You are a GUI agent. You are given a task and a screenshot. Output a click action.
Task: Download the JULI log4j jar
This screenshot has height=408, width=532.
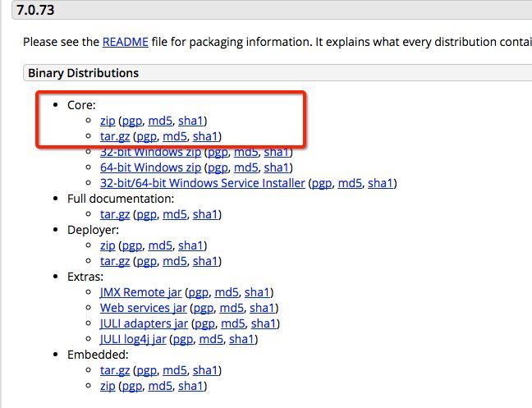tap(133, 339)
